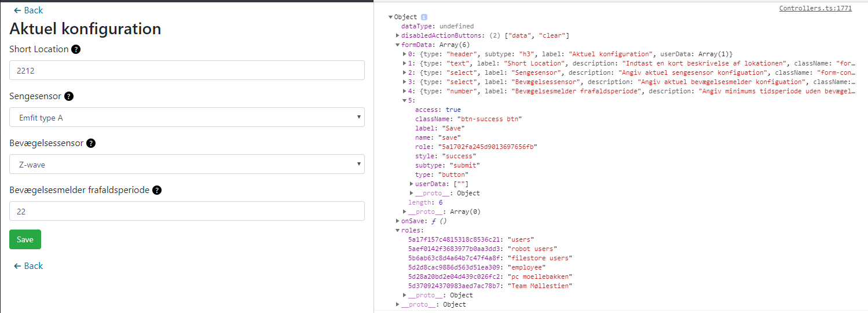Click the role entry "users"
Viewport: 868px width, 313px height.
pos(471,240)
